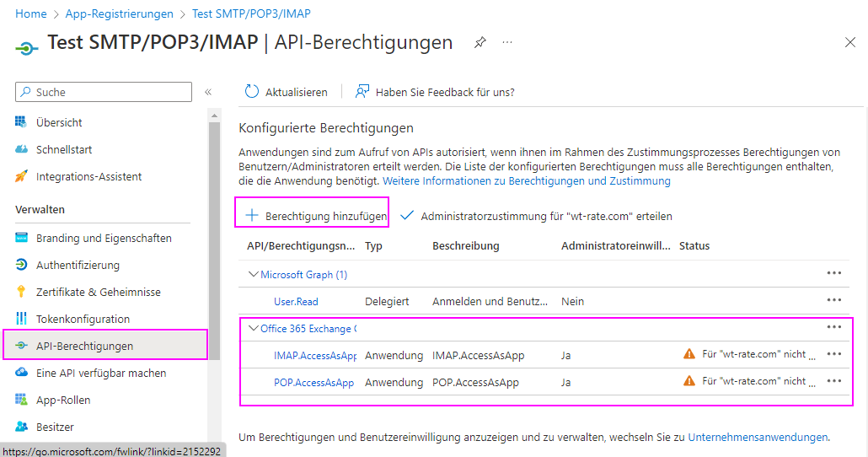Grant Administratorzustimmung für wt-rate.com
Viewport: 868px width, 457px height.
pyautogui.click(x=536, y=216)
